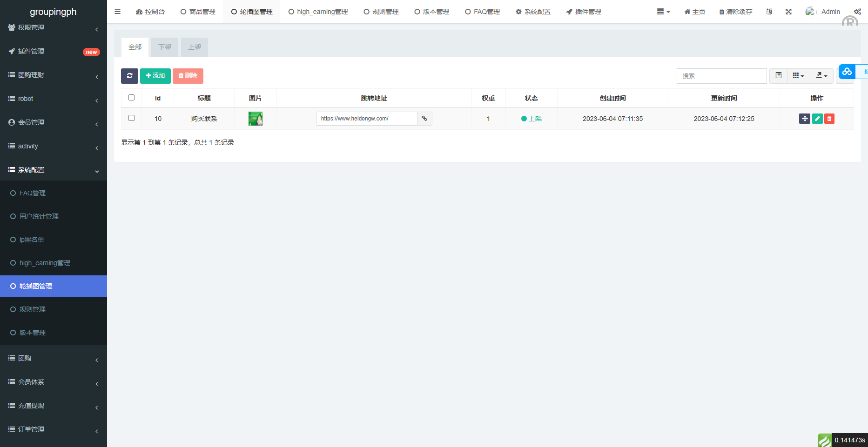Toggle the 上架 status on record 10
868x447 pixels.
click(532, 119)
